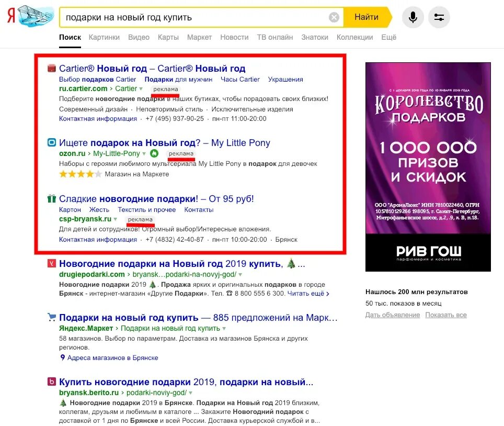Click the shopping cart favicon of Яндекс.Маркет result
This screenshot has width=504, height=426.
coord(51,317)
